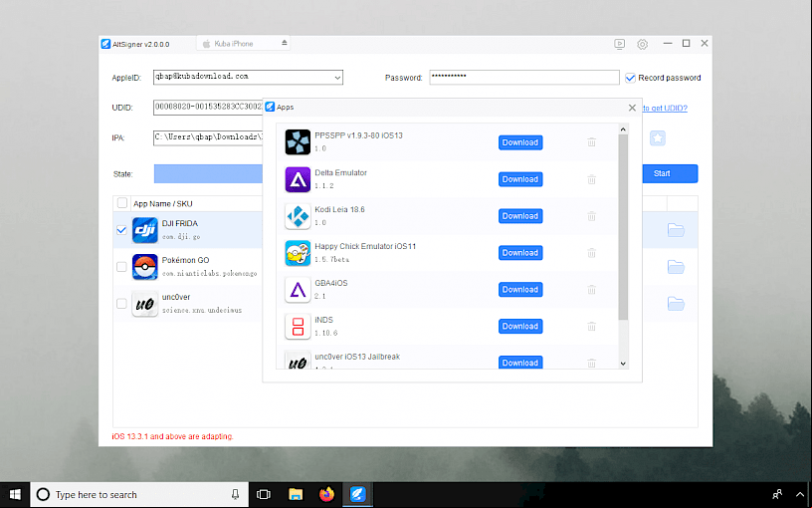Click the star favorites icon
Image resolution: width=812 pixels, height=508 pixels.
[x=658, y=137]
